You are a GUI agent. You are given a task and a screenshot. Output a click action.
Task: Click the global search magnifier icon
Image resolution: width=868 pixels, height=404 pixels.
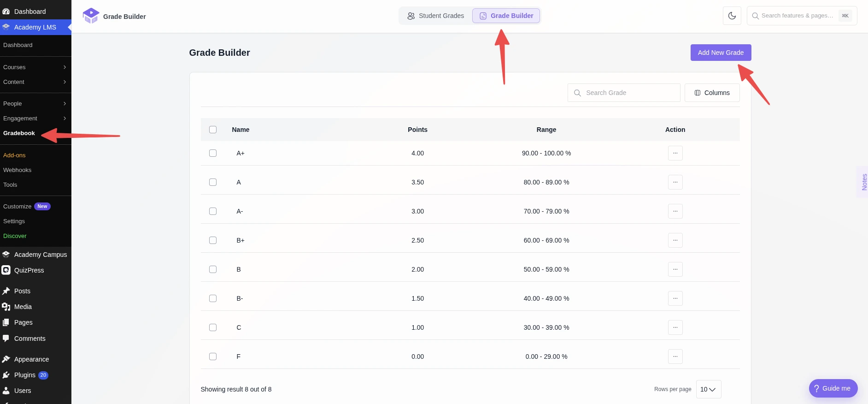coord(756,16)
